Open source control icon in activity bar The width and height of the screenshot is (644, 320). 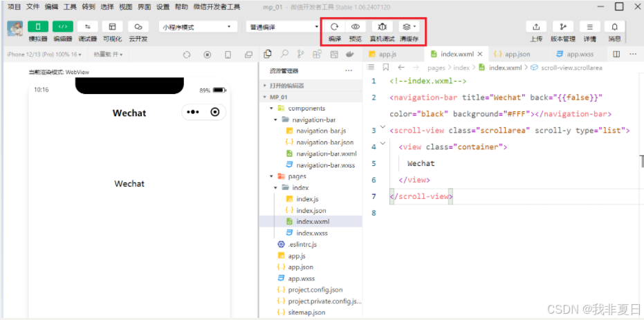tap(301, 54)
